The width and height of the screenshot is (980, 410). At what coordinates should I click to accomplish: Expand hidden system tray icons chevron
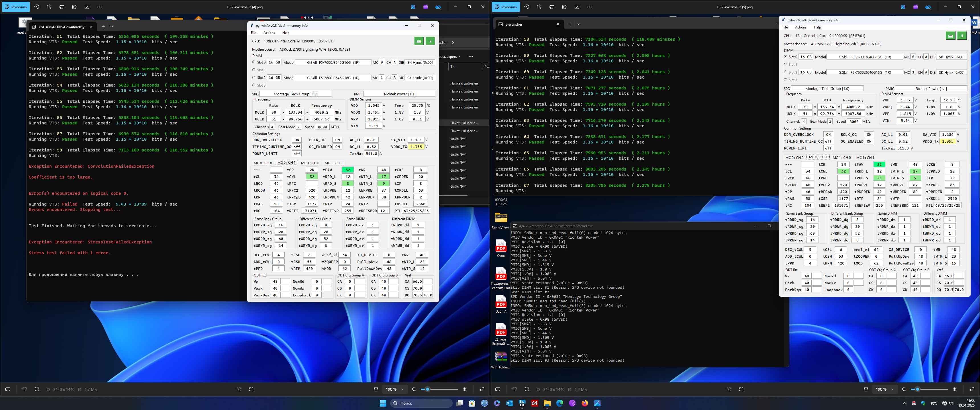904,403
